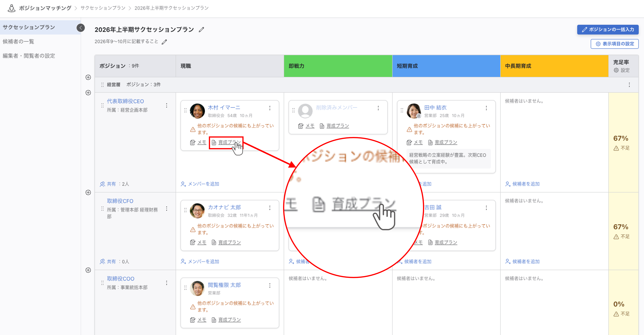The width and height of the screenshot is (644, 335).
Task: Select 候補者の一覧 in the sidebar
Action: (18, 42)
